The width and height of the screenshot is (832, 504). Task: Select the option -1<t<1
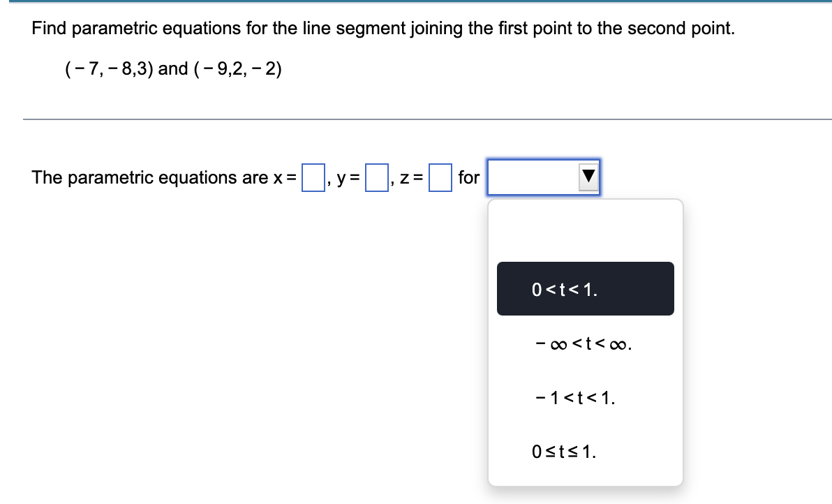tap(585, 397)
